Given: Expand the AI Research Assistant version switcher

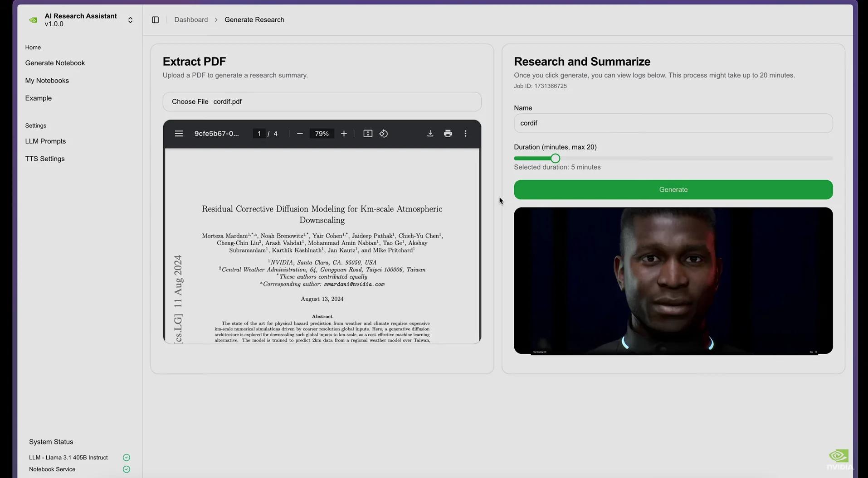Looking at the screenshot, I should click(130, 20).
